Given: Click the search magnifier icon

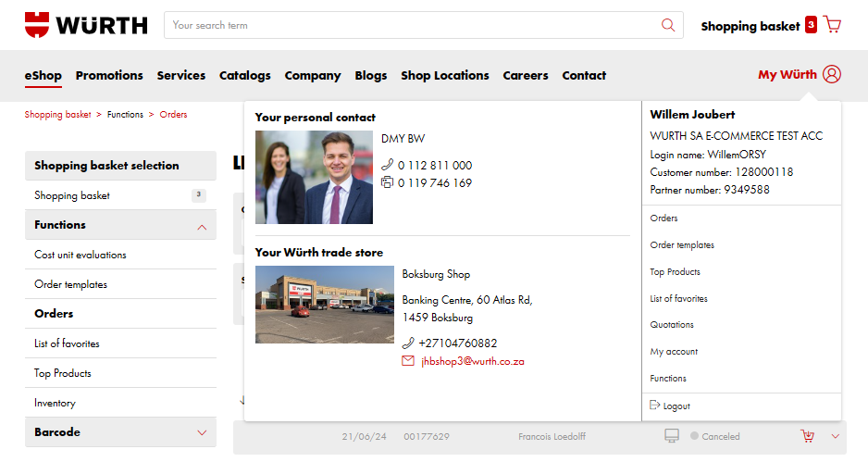Looking at the screenshot, I should (668, 25).
